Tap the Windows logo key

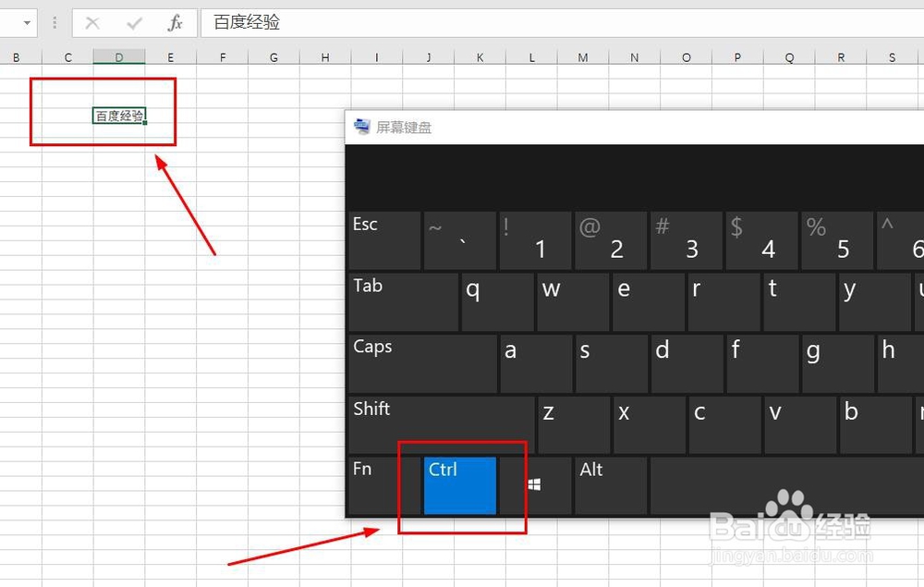tap(535, 485)
